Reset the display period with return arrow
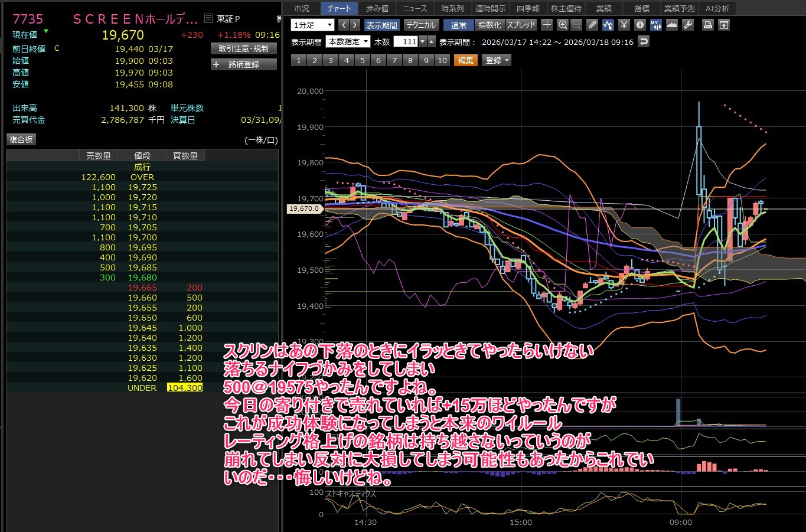 [x=644, y=41]
